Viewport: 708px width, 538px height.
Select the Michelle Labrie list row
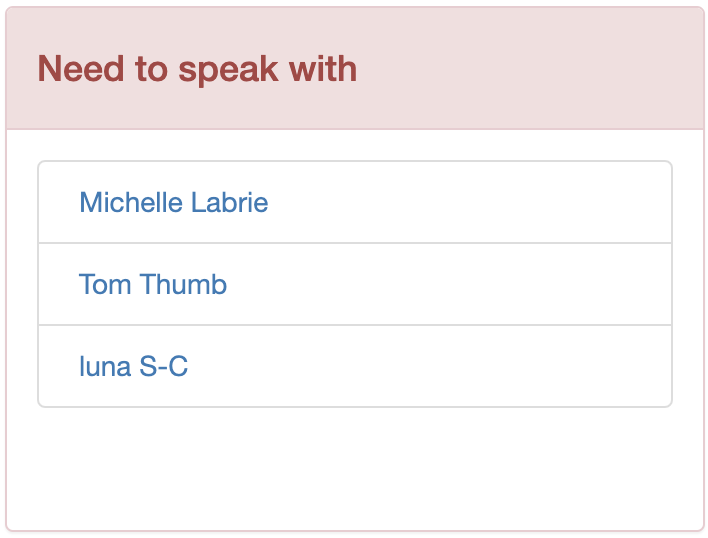click(355, 203)
